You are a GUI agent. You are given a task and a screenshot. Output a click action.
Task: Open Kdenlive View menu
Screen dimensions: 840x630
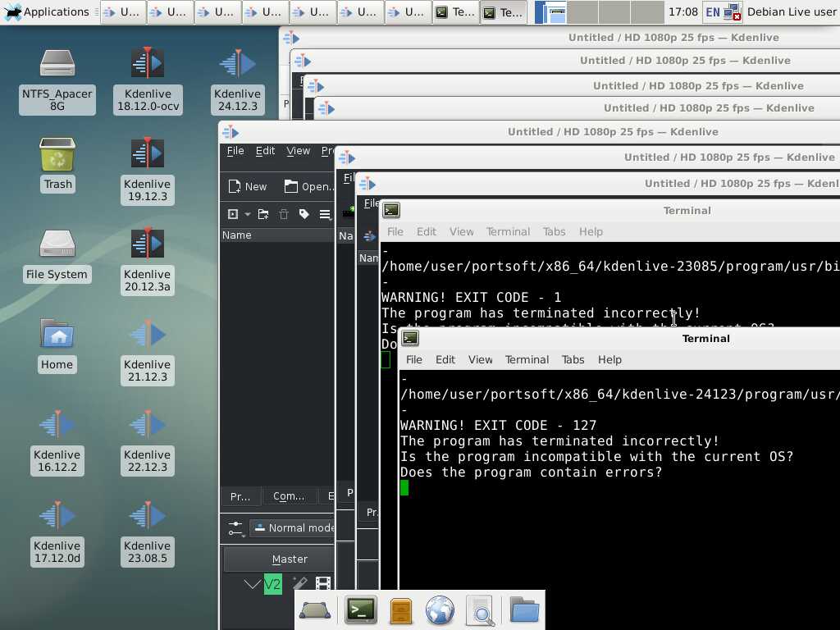[298, 151]
